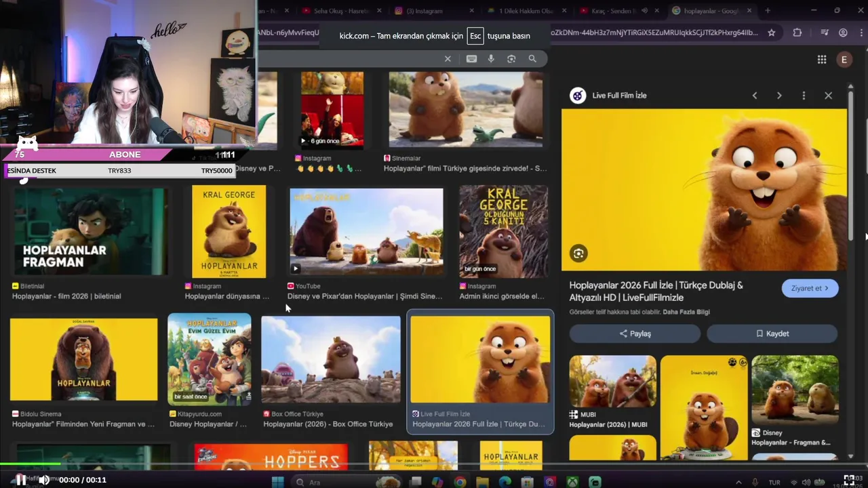This screenshot has height=488, width=868.
Task: Go to next image in preview panel
Action: pos(779,96)
